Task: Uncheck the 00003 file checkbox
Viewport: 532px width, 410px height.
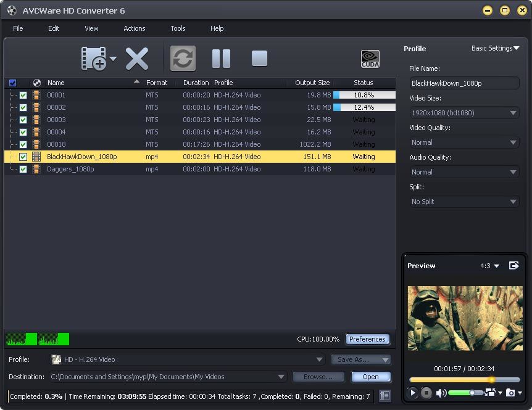Action: pos(23,120)
